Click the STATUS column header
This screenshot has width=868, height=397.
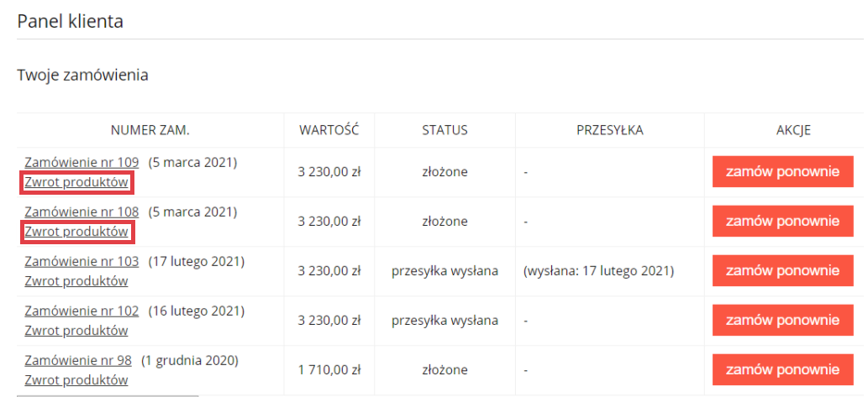[445, 130]
